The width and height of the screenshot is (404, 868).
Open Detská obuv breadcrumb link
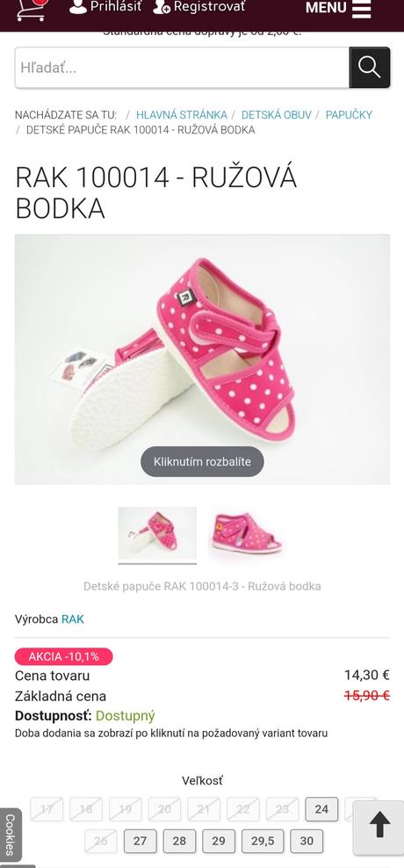pyautogui.click(x=276, y=114)
